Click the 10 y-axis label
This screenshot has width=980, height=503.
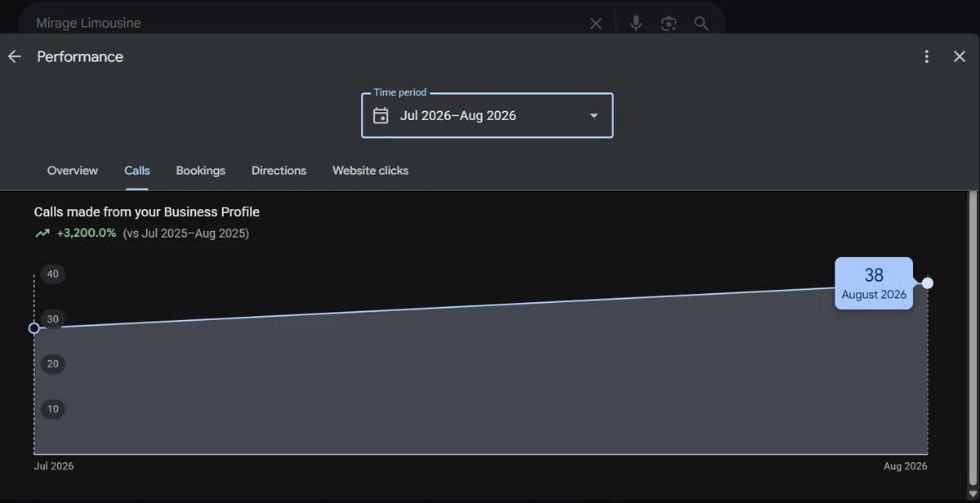[53, 409]
